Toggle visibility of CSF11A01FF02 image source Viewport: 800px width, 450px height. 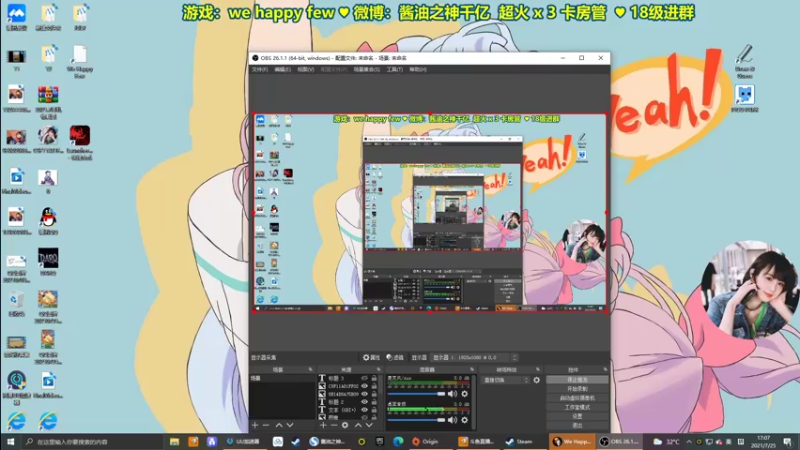364,386
